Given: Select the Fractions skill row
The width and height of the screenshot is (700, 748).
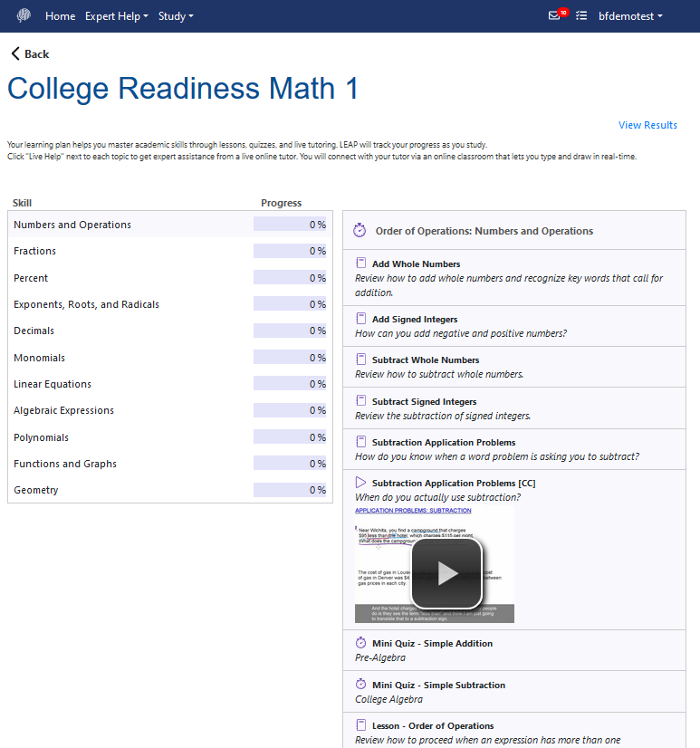Looking at the screenshot, I should pyautogui.click(x=34, y=251).
